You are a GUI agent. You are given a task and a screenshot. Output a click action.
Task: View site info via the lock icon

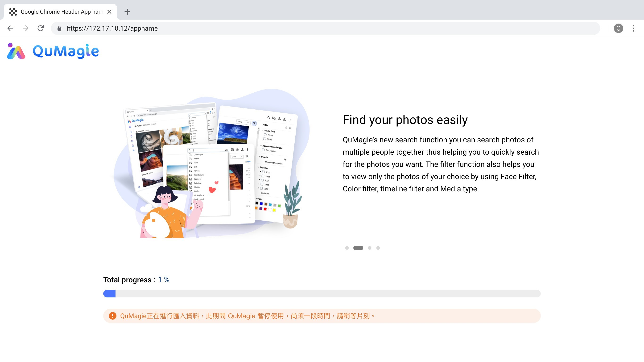click(59, 29)
